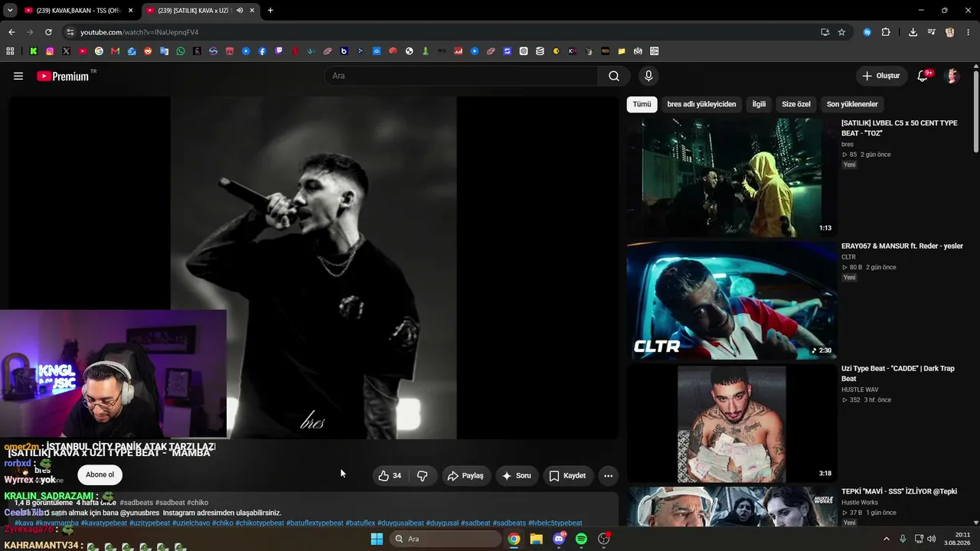Image resolution: width=980 pixels, height=551 pixels.
Task: Open the Chrome three-dot menu
Action: tap(969, 32)
